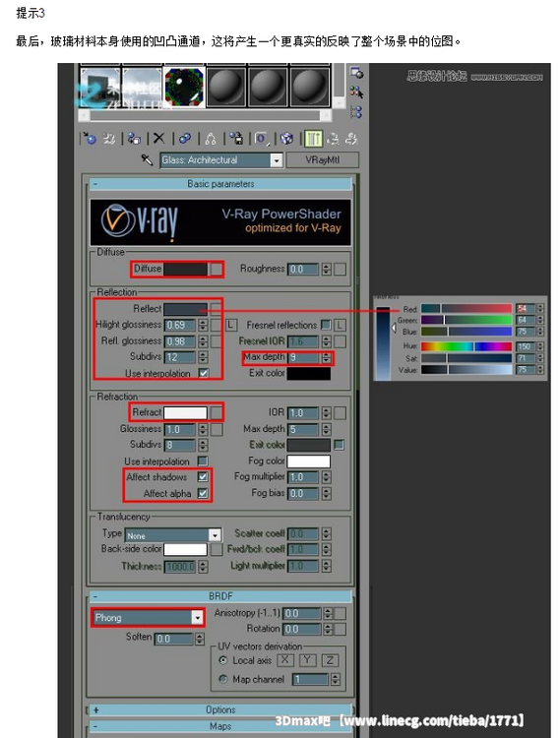The width and height of the screenshot is (560, 738).
Task: Toggle Refraction Use interpolation checkbox
Action: [x=203, y=461]
